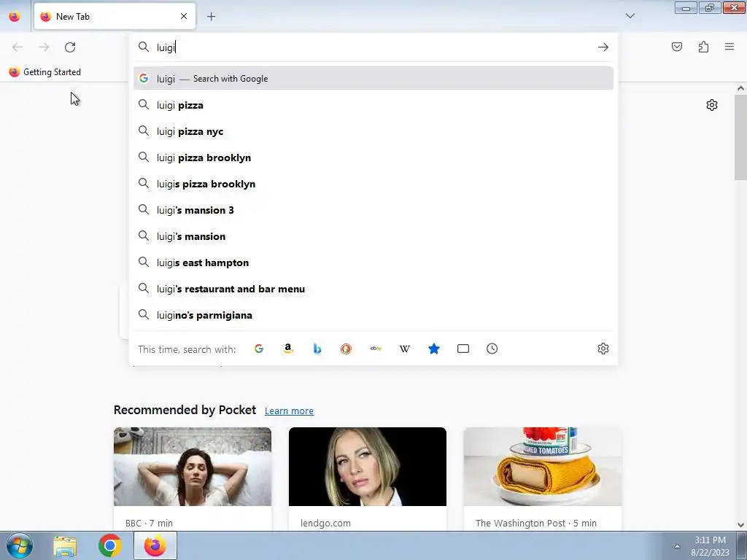Search bookmarks using the star icon

tap(433, 349)
